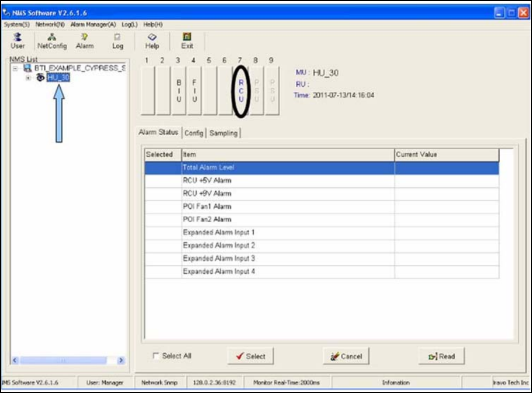Screen dimensions: 532x393
Task: Collapse the BTI_EXAMPLE_CYPRESS tree node
Action: point(15,68)
